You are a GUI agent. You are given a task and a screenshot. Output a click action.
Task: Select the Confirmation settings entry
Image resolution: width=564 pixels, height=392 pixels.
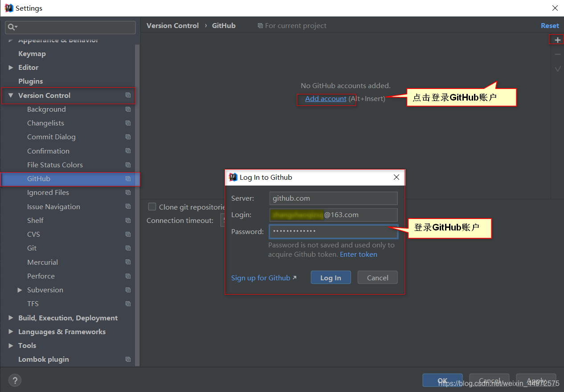click(48, 151)
